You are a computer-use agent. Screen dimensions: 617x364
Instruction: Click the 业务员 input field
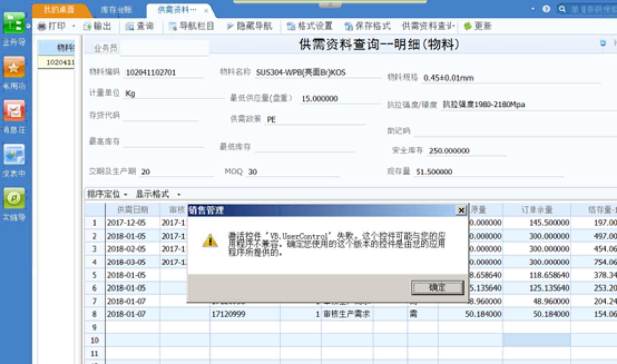click(165, 48)
